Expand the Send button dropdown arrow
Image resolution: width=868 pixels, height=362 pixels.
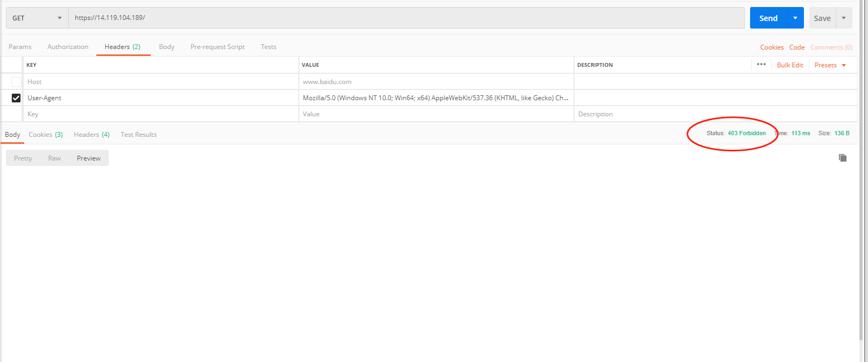pos(795,18)
